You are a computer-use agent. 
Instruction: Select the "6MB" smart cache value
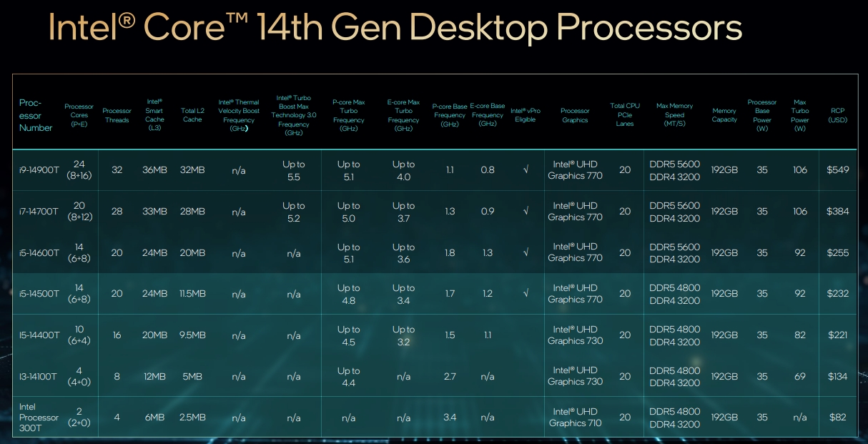154,418
